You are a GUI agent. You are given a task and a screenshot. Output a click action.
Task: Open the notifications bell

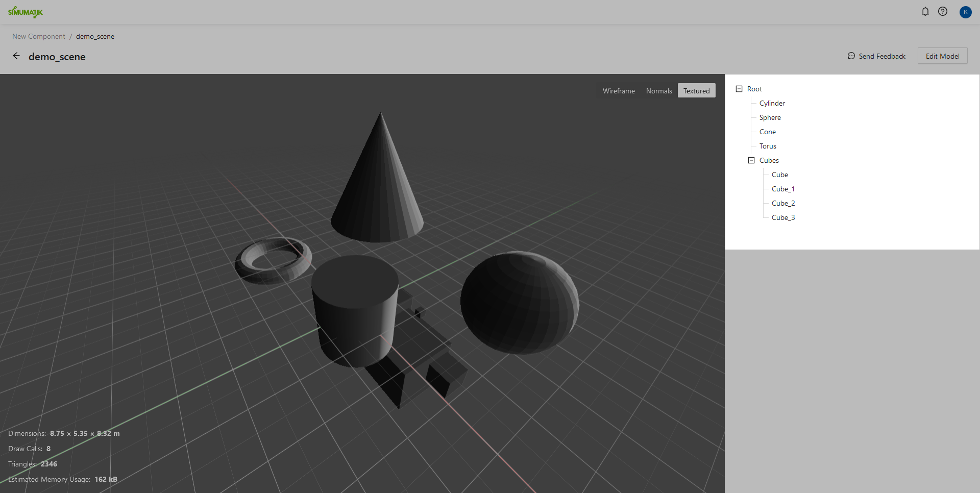(925, 11)
